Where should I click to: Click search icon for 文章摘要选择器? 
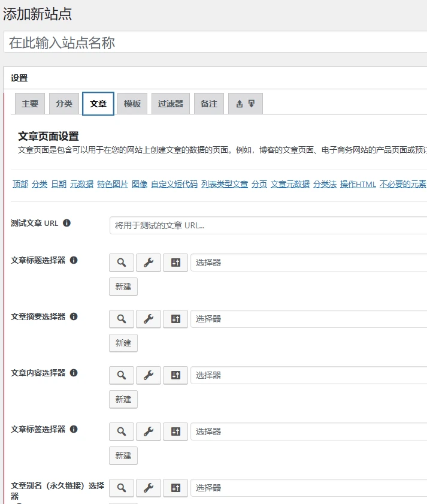122,319
